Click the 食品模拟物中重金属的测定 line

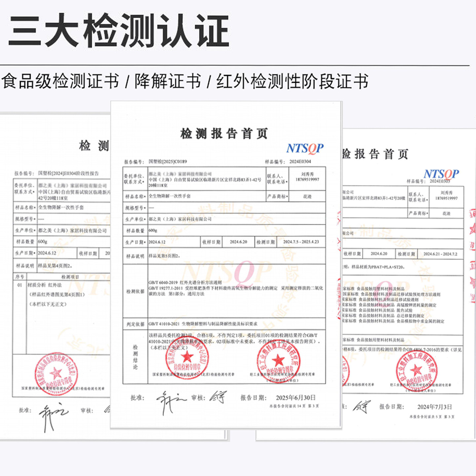click(393, 321)
